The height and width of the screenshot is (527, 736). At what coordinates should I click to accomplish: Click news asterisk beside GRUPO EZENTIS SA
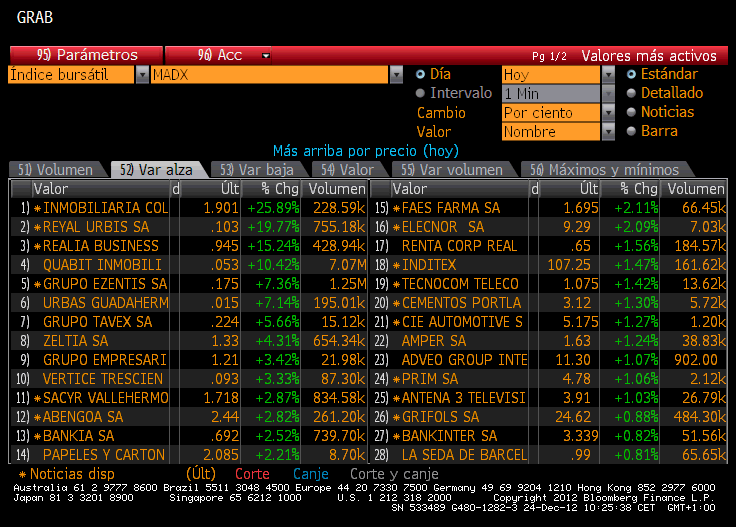(37, 284)
